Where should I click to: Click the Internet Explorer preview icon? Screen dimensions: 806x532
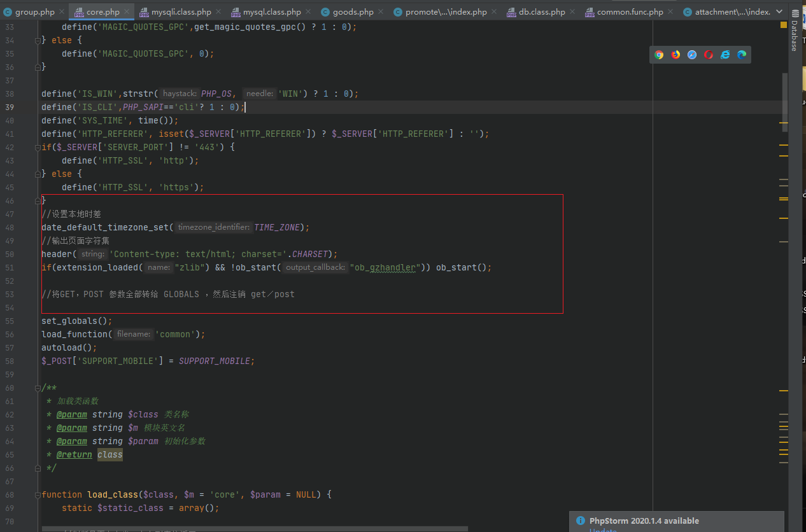click(x=725, y=55)
